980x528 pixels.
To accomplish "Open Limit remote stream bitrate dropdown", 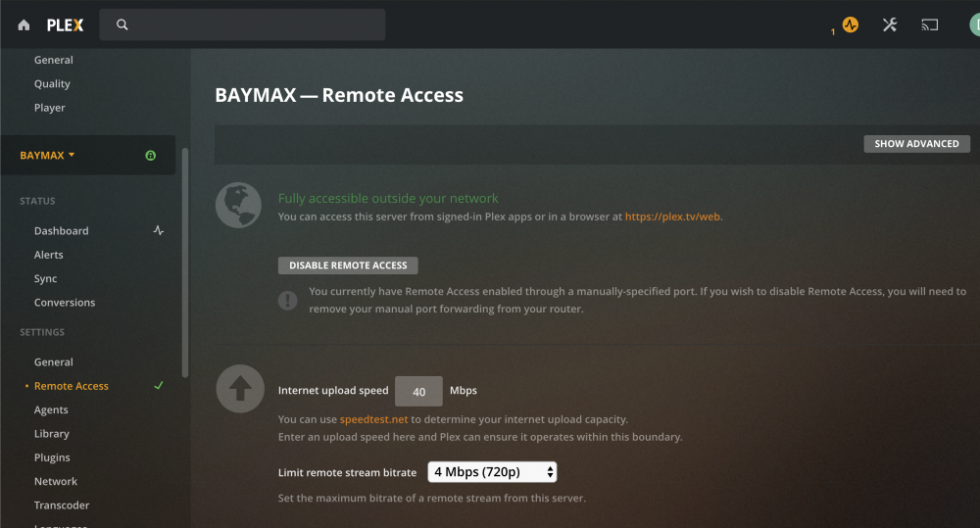I will [x=492, y=472].
